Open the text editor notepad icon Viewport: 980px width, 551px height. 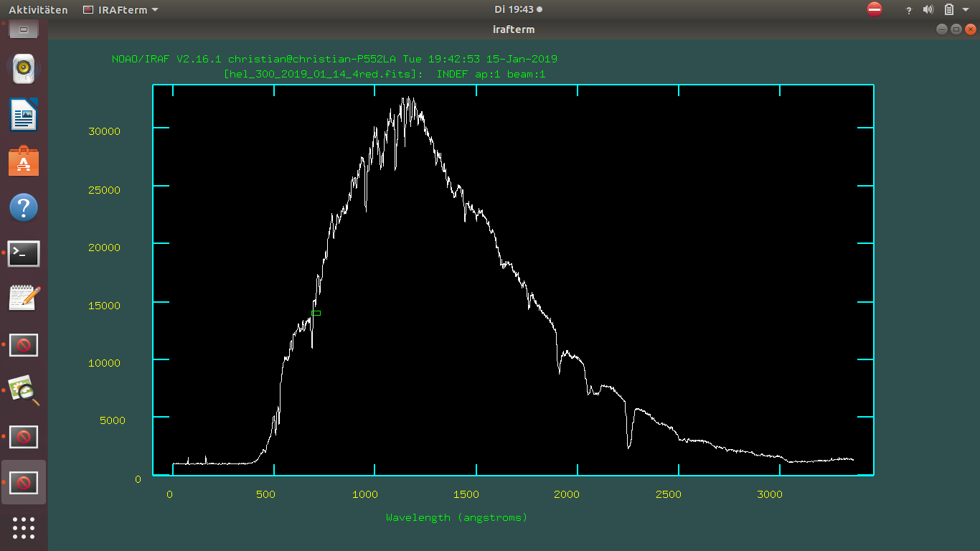pyautogui.click(x=24, y=298)
